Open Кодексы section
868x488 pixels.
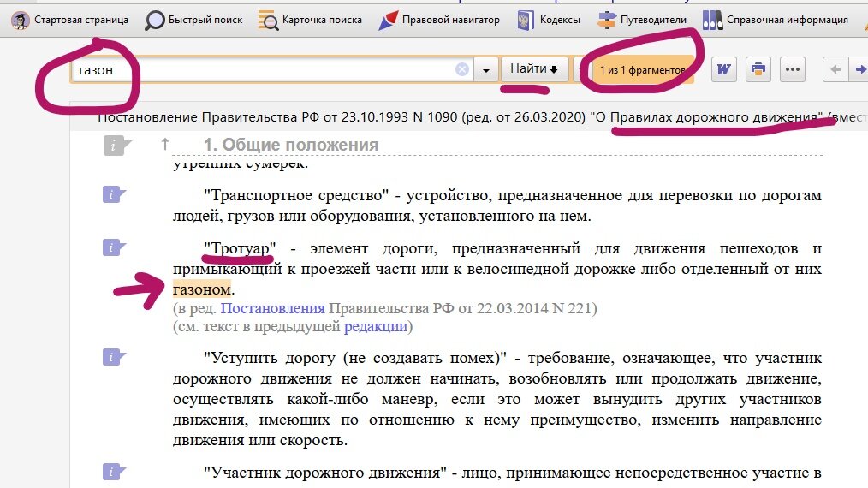550,20
